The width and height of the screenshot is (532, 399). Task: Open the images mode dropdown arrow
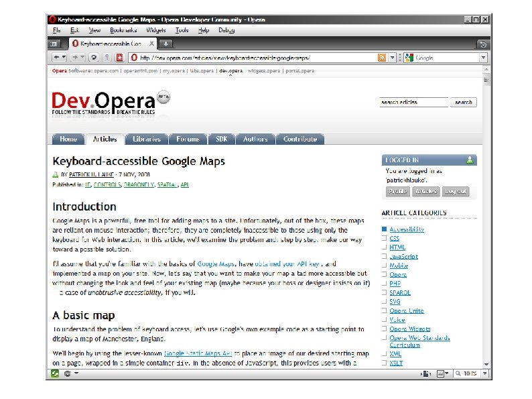[x=447, y=374]
